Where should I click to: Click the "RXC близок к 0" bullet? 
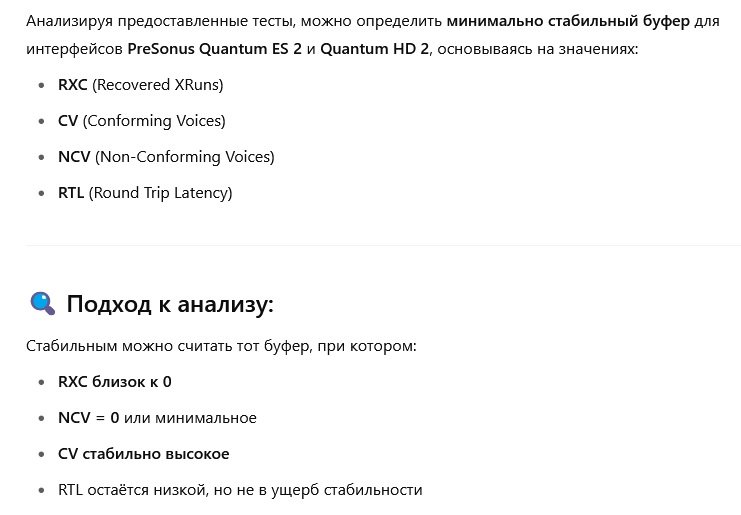[115, 382]
